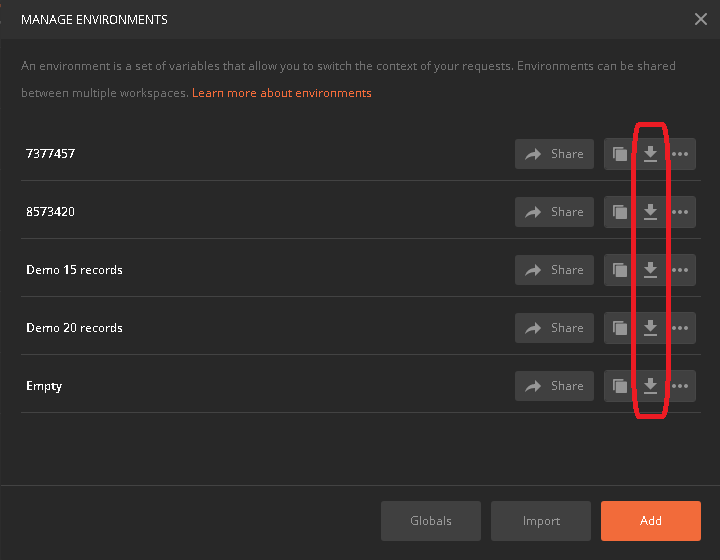Viewport: 720px width, 560px height.
Task: Open more options for 7377457
Action: coord(680,154)
